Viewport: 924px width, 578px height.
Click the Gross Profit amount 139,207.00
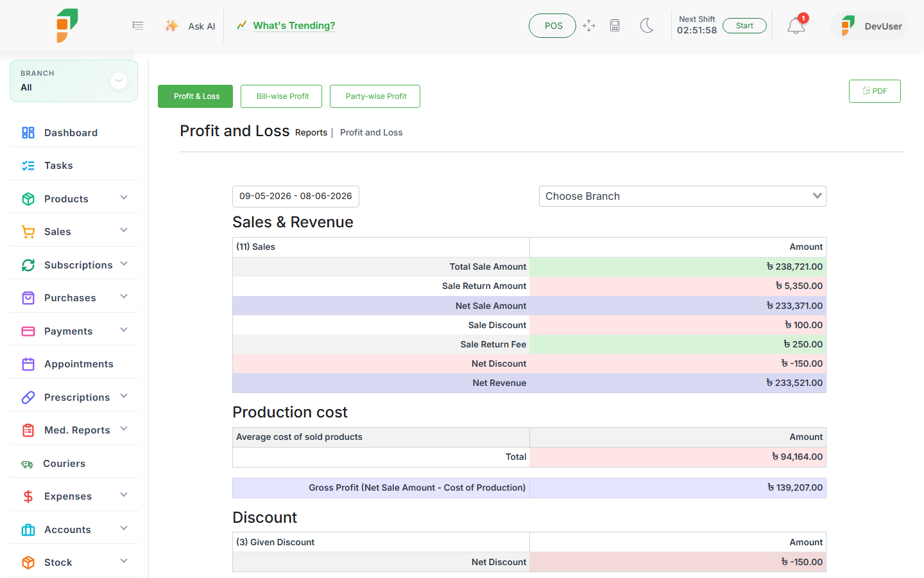point(795,487)
